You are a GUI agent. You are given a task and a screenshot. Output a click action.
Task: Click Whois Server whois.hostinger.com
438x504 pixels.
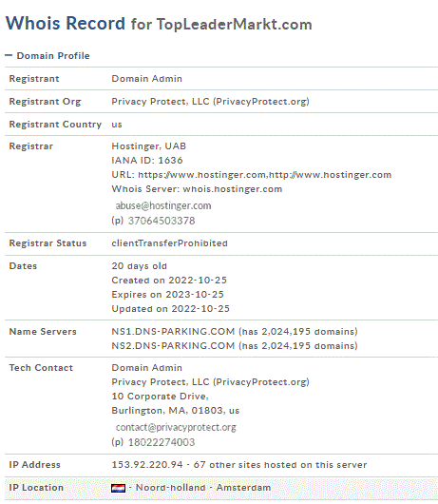coord(197,188)
